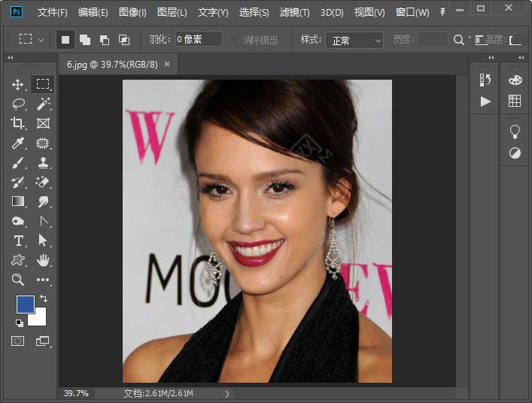Click the blue foreground color swatch
This screenshot has height=403, width=532.
pyautogui.click(x=25, y=305)
